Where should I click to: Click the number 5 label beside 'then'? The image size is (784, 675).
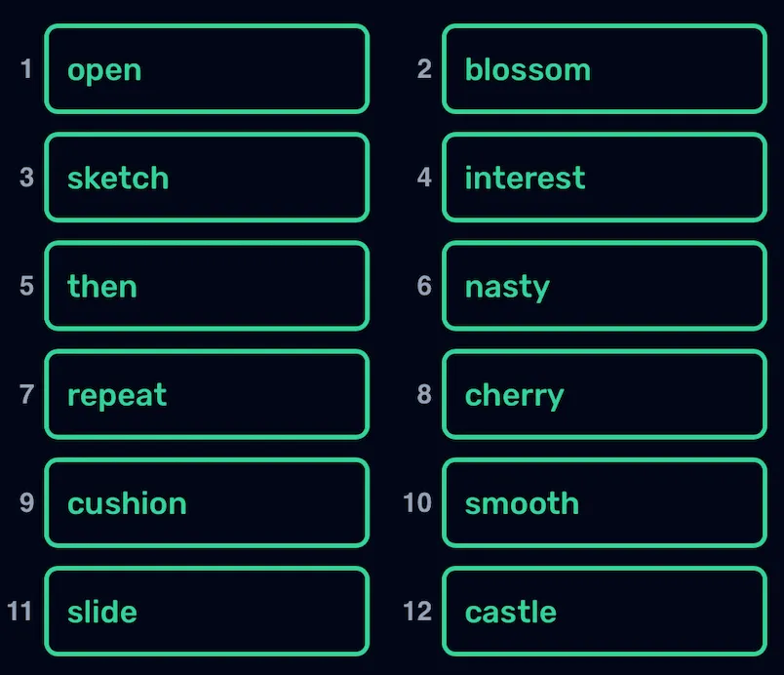(26, 286)
